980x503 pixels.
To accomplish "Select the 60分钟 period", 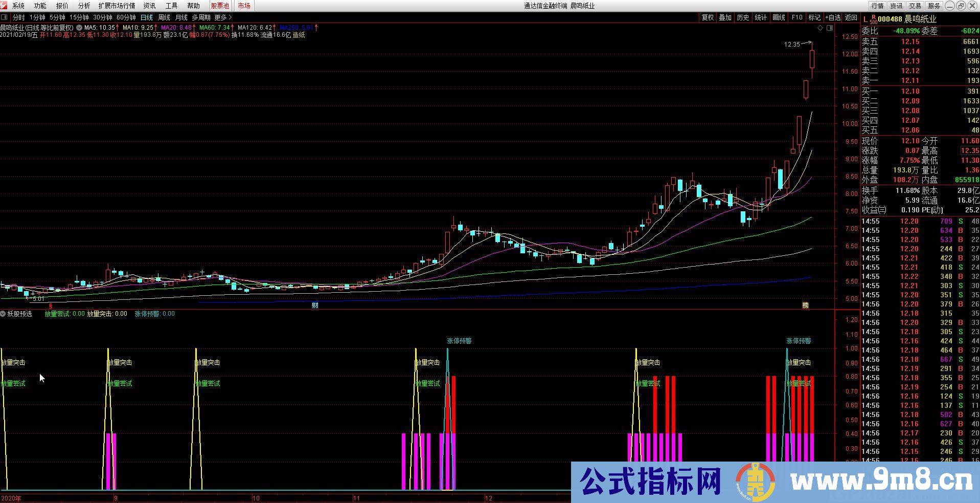I will (x=126, y=17).
